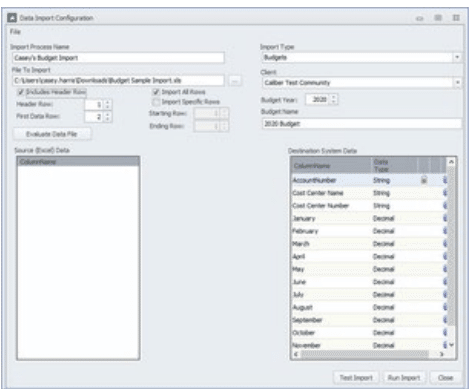Select the February row
This screenshot has width=469, height=389.
[369, 231]
